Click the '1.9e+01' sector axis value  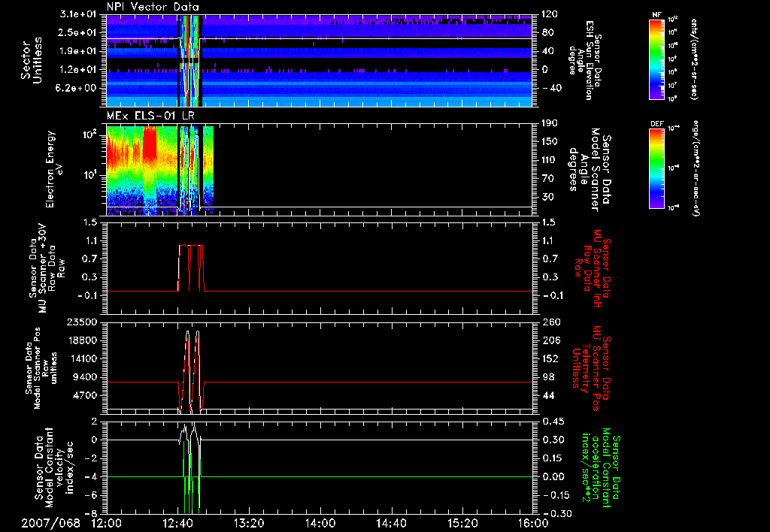(x=78, y=51)
